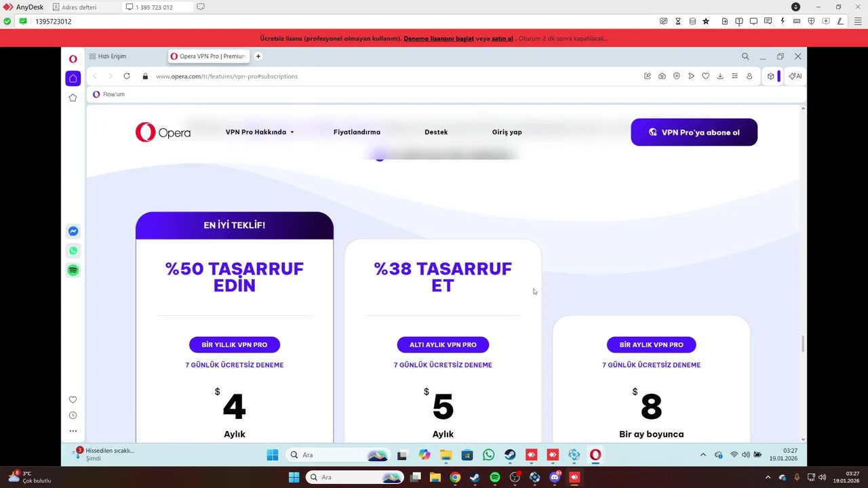Open Opera AI assistant button
This screenshot has width=868, height=488.
click(x=795, y=76)
